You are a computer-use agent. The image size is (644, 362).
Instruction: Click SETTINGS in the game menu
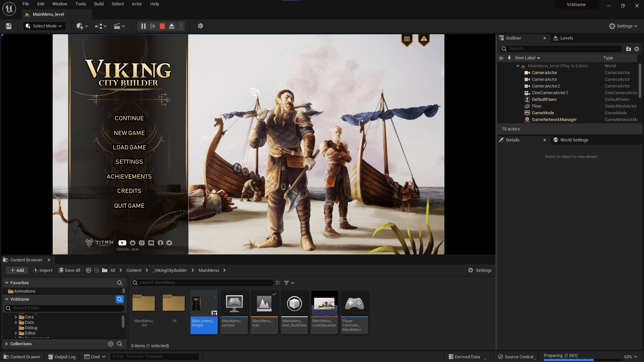coord(129,162)
